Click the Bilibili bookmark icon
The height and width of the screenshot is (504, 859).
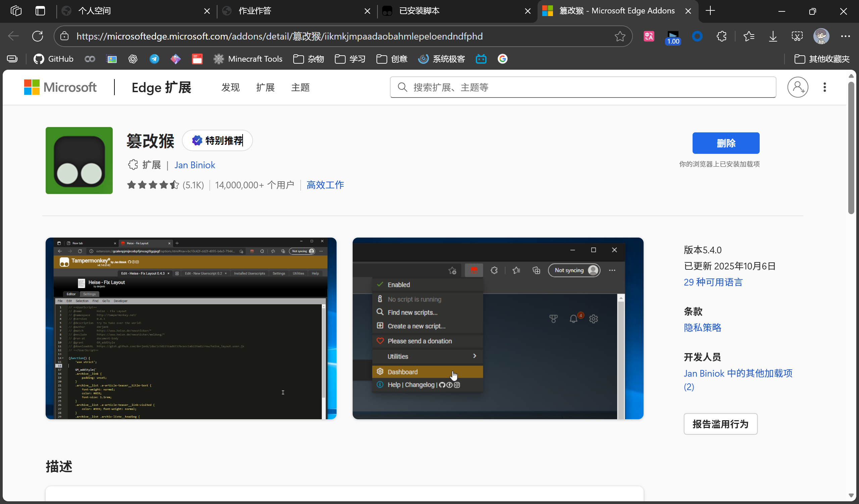(481, 59)
